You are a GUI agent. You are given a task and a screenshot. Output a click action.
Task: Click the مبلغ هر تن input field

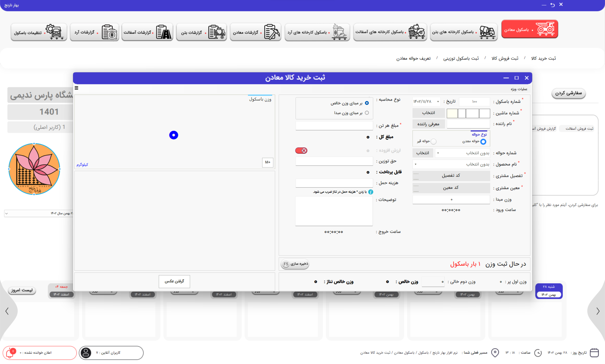(x=334, y=126)
